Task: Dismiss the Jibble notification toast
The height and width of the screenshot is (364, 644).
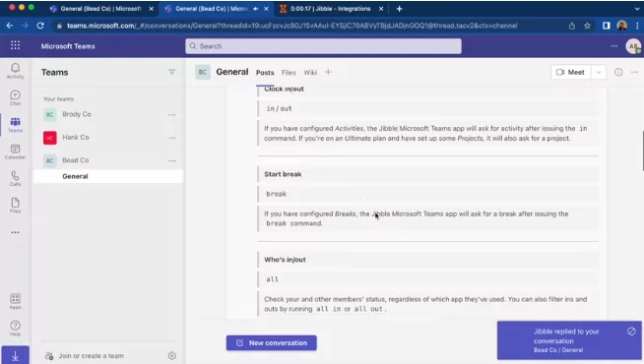Action: coord(631,332)
